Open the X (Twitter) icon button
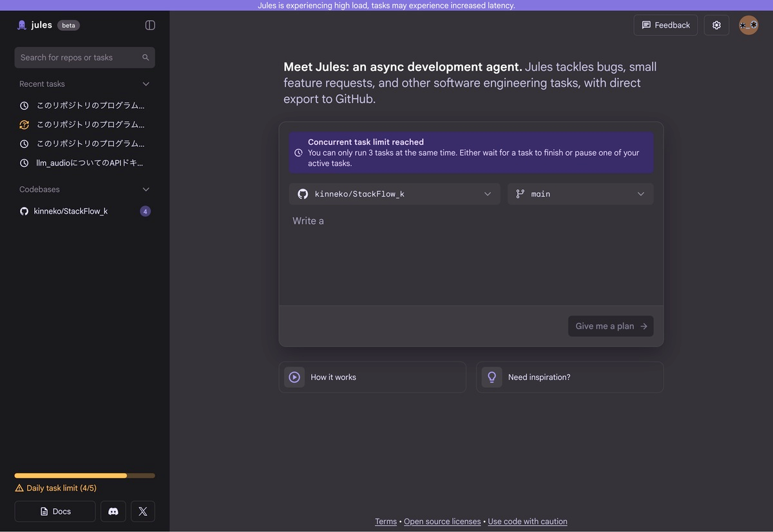 pyautogui.click(x=143, y=511)
